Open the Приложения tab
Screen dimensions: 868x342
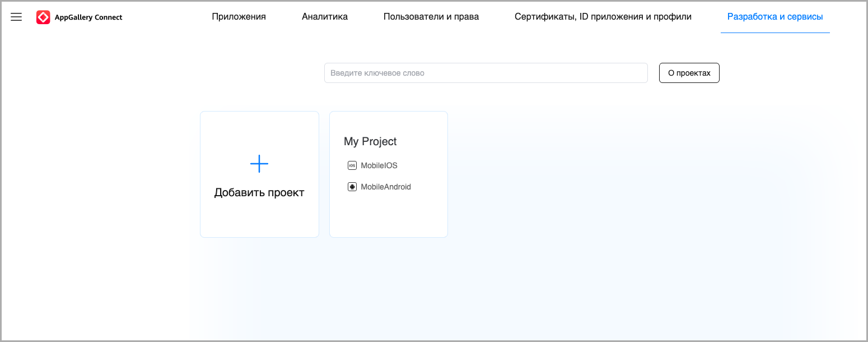(239, 17)
